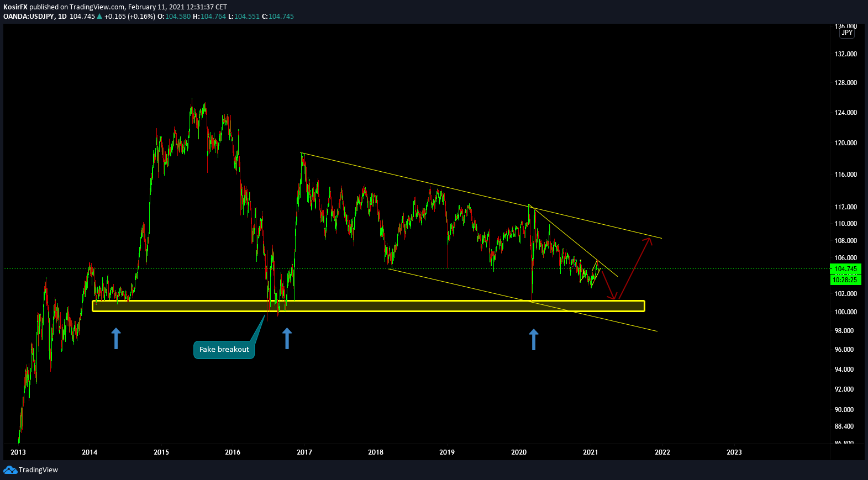The image size is (868, 480).
Task: Click the open price value 104.580
Action: click(x=178, y=17)
